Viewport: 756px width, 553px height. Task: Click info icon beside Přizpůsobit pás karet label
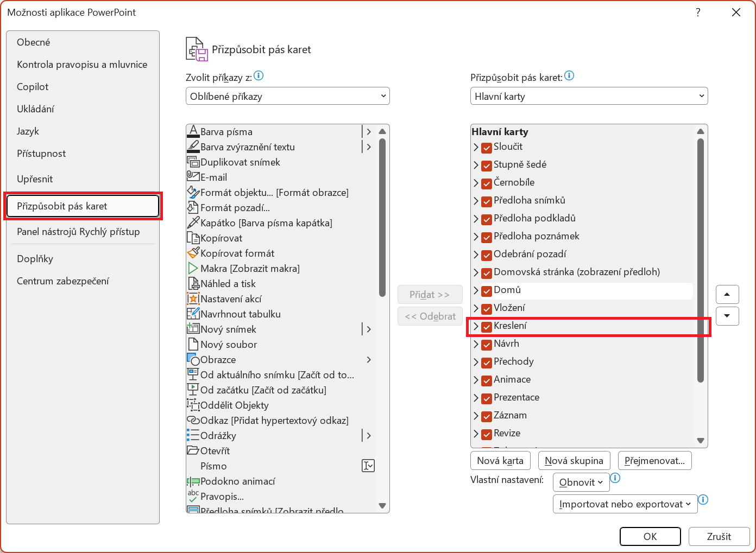tap(569, 76)
